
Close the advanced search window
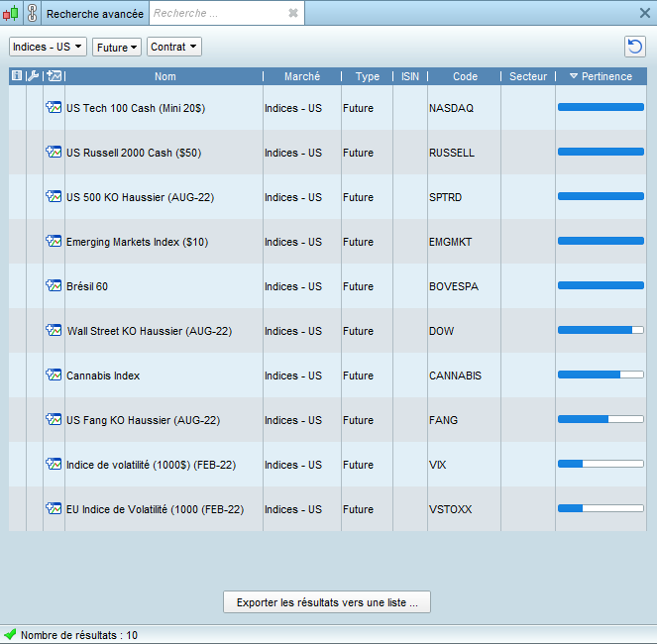pyautogui.click(x=645, y=13)
